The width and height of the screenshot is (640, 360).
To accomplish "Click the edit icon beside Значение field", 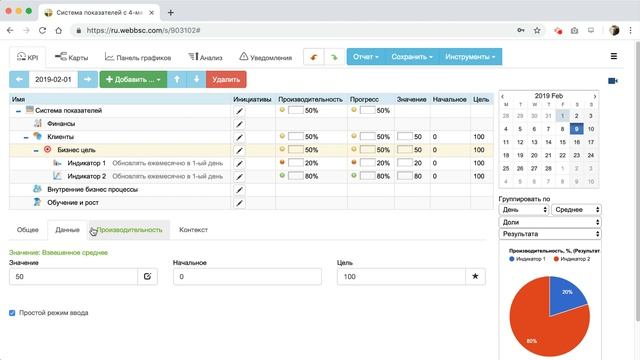I will pyautogui.click(x=147, y=276).
